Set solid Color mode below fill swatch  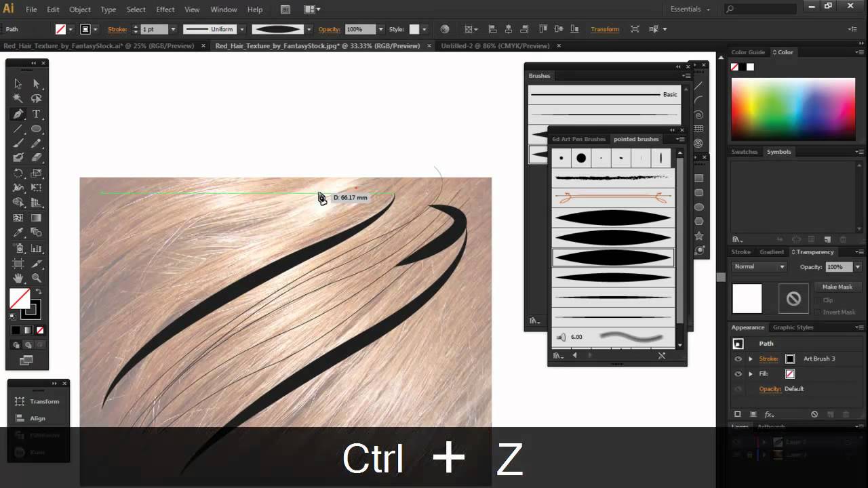click(16, 330)
